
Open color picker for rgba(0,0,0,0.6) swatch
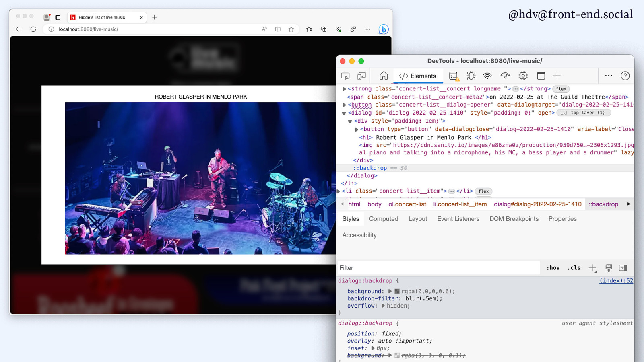397,291
